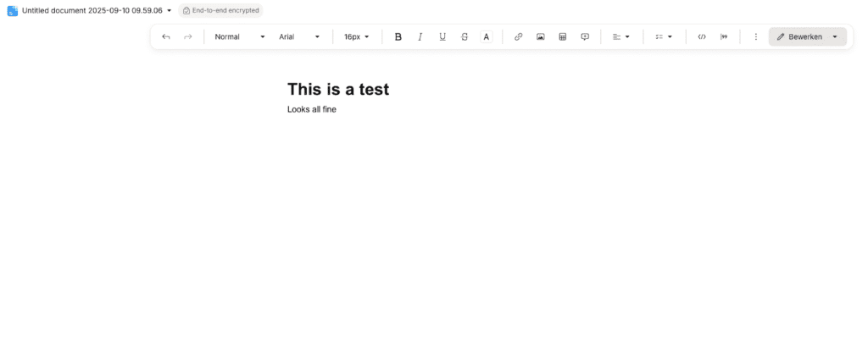Insert a link with the link icon
This screenshot has height=353, width=868.
(x=519, y=37)
